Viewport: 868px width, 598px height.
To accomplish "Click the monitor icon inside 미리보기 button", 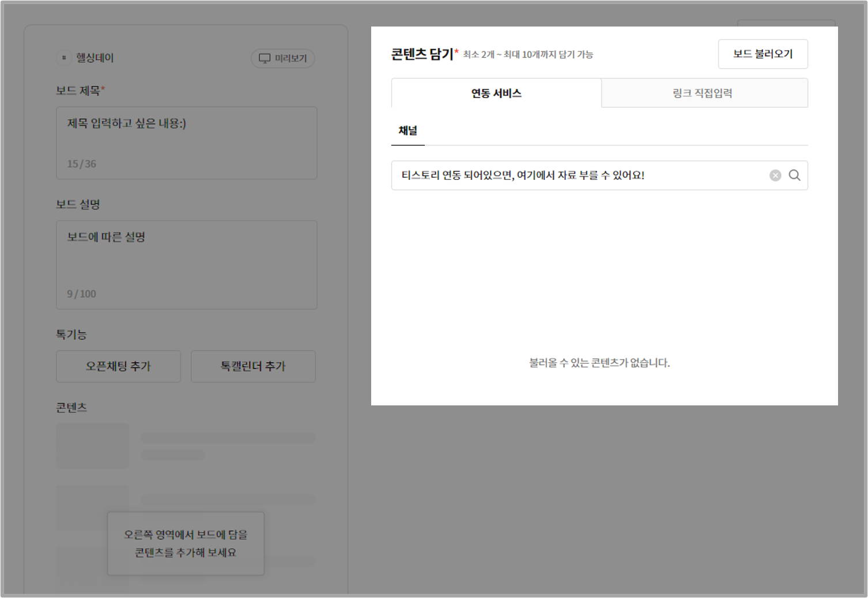I will [265, 58].
